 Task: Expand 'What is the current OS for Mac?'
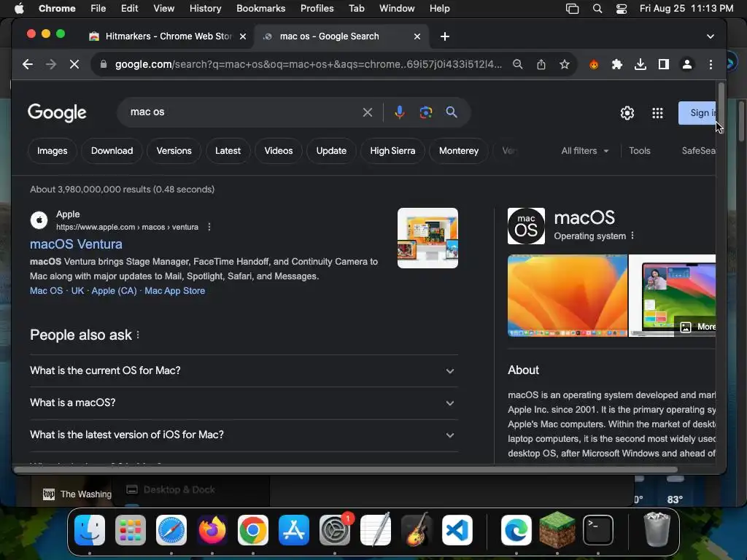click(244, 370)
